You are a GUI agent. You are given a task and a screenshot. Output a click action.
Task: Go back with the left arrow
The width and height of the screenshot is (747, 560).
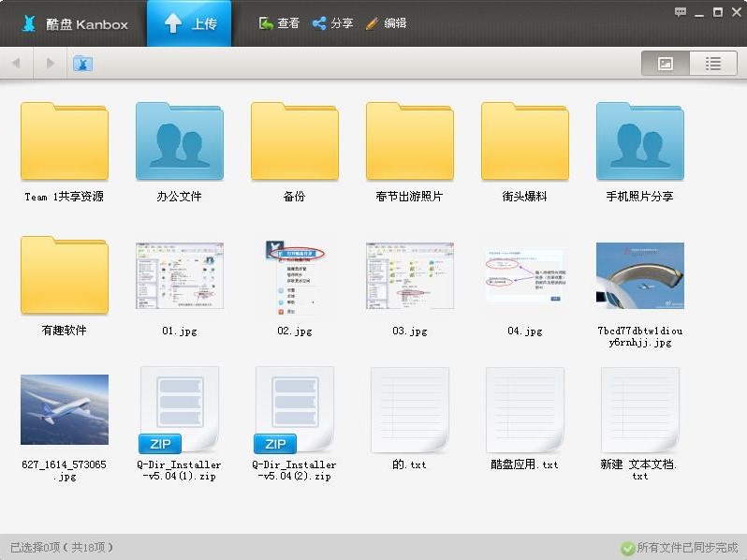[16, 64]
